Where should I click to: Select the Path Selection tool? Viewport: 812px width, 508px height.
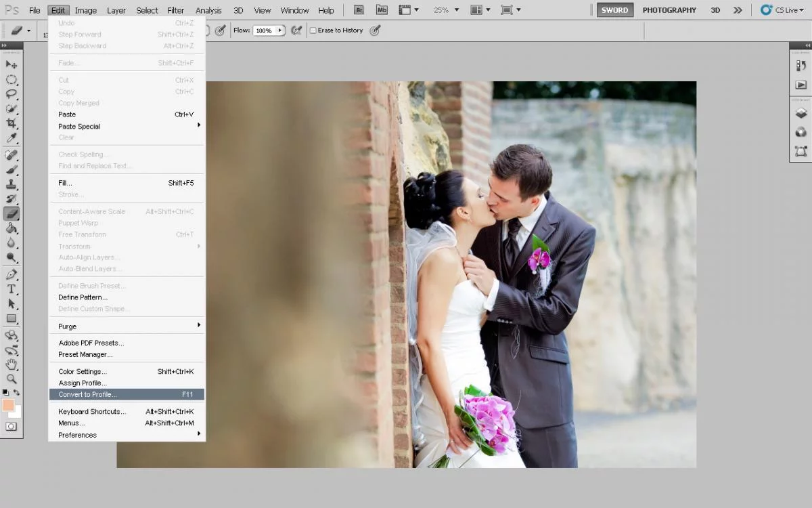[12, 303]
